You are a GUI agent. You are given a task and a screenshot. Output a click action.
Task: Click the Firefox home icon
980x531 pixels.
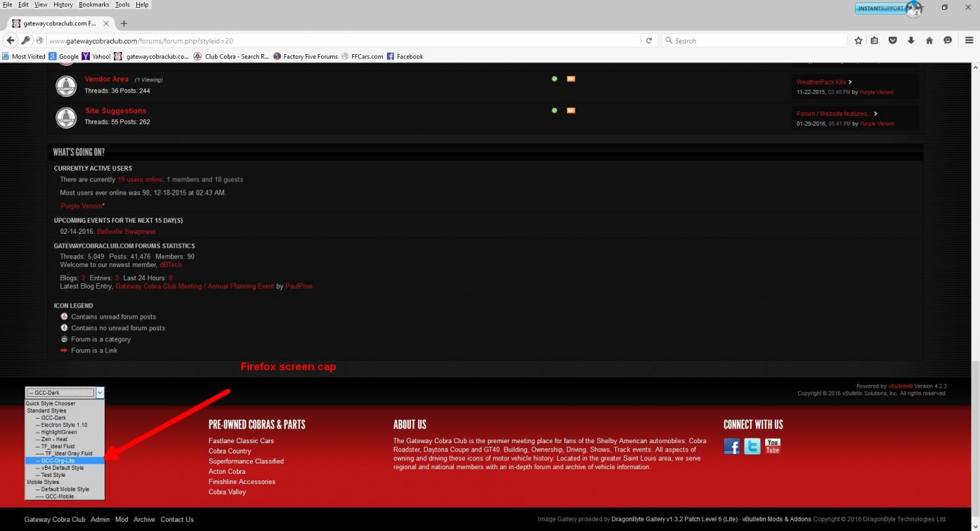(x=929, y=41)
